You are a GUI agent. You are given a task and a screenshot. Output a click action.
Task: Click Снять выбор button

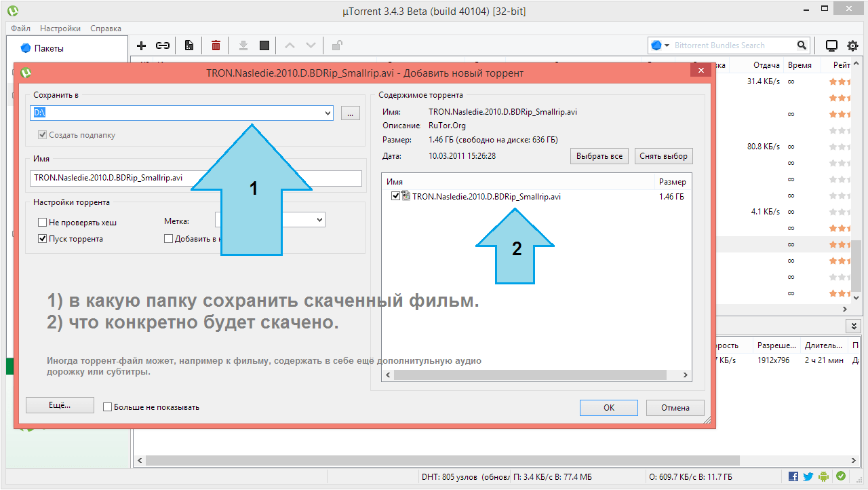[x=664, y=156]
